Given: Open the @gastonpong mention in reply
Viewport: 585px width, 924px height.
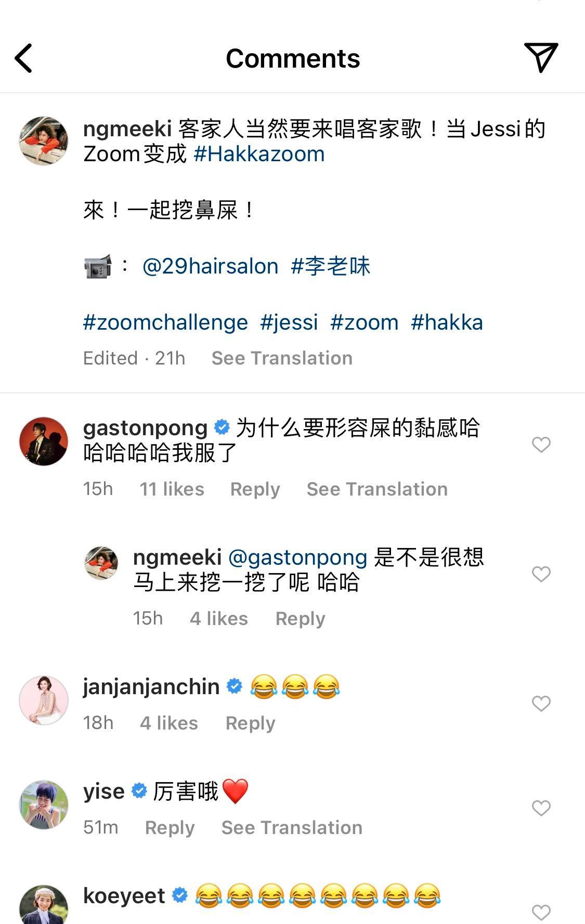Looking at the screenshot, I should pyautogui.click(x=297, y=557).
